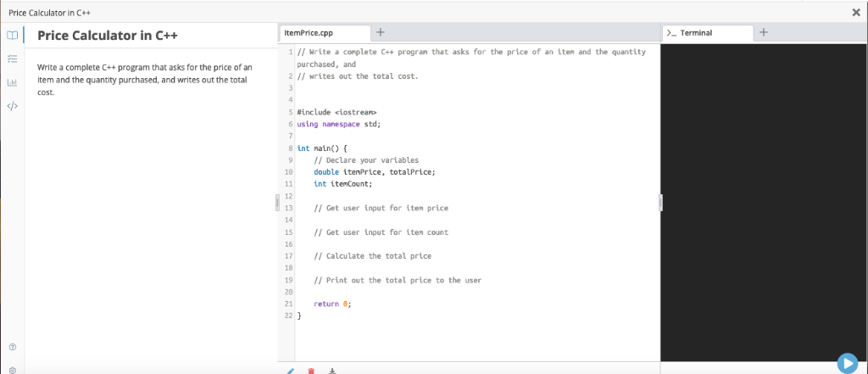This screenshot has height=374, width=868.
Task: Click the red trash delete file icon
Action: [x=311, y=370]
